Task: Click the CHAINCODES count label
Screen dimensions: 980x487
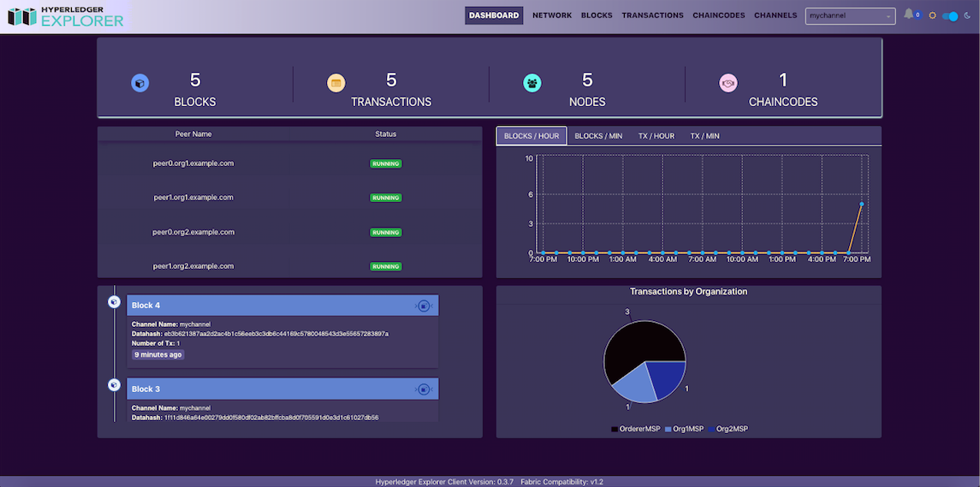Action: [783, 102]
